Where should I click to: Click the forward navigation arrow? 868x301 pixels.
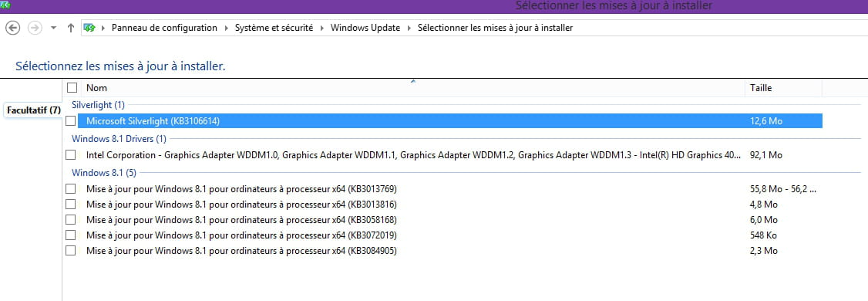35,28
